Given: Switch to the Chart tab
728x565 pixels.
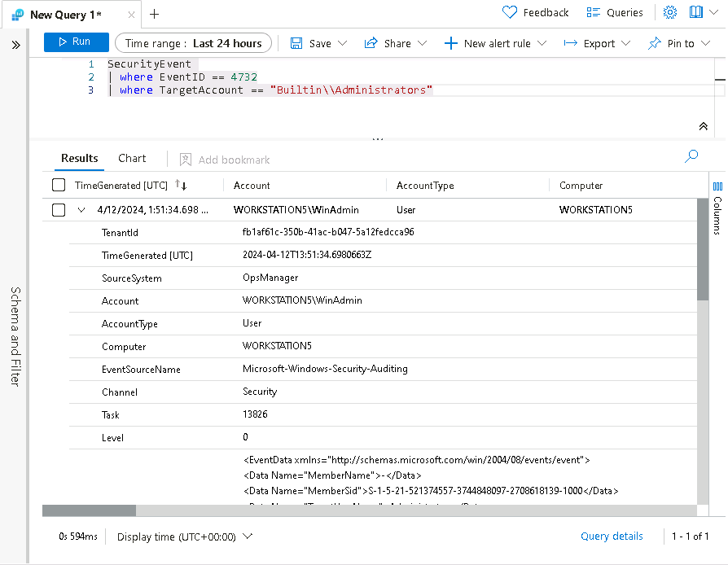Looking at the screenshot, I should [x=132, y=158].
